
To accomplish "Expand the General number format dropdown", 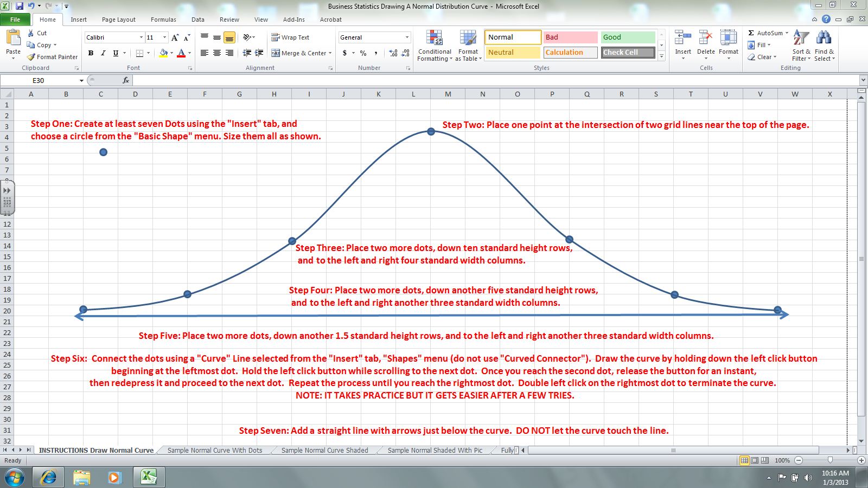I will [x=407, y=37].
